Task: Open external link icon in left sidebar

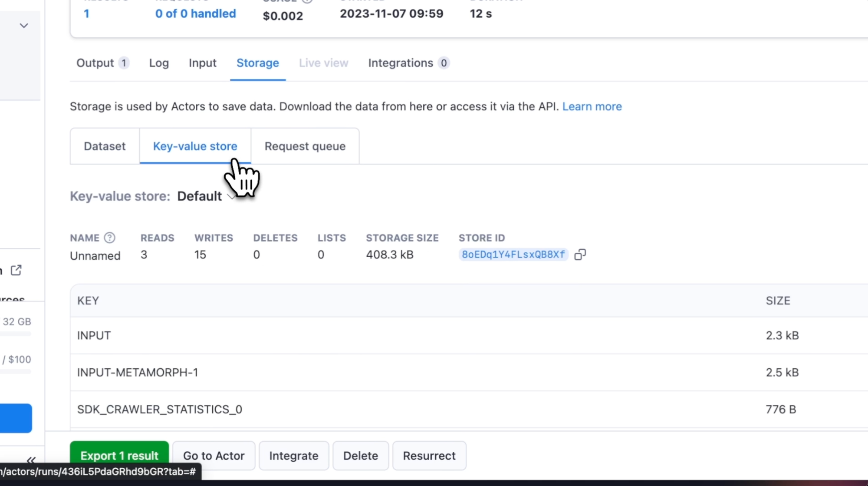Action: coord(16,270)
